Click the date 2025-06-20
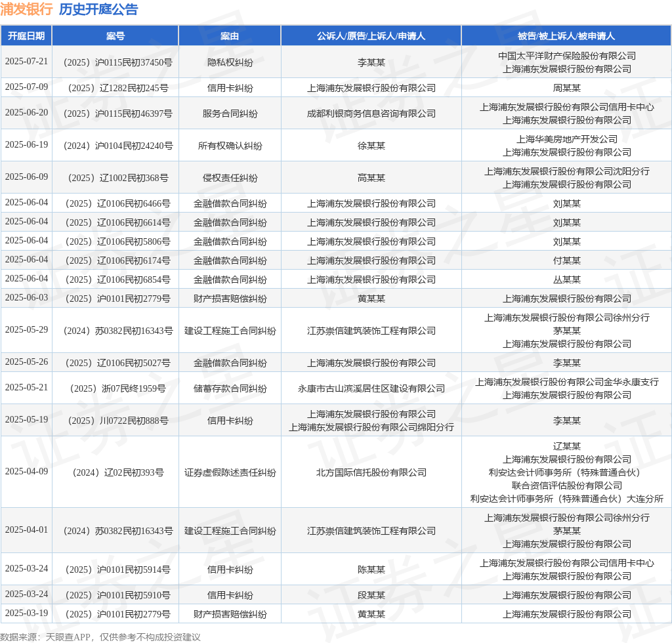Image resolution: width=672 pixels, height=643 pixels. tap(26, 112)
